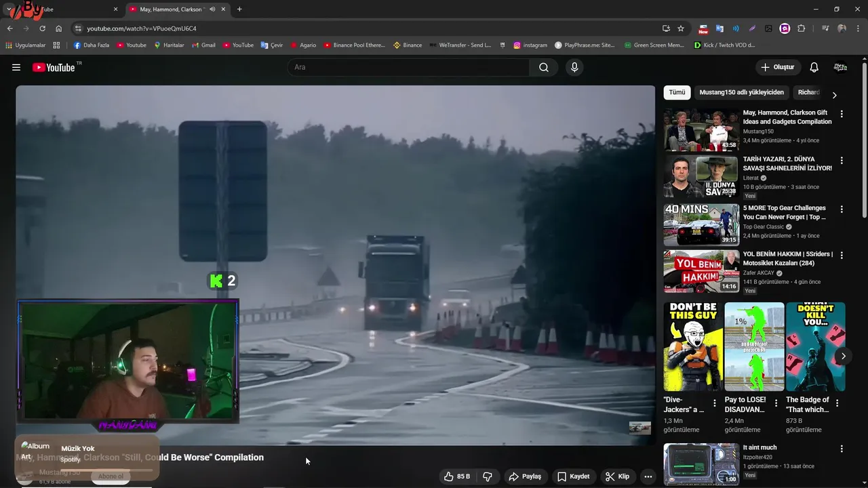Image resolution: width=868 pixels, height=488 pixels.
Task: Open the YouTube account avatar menu
Action: 840,67
